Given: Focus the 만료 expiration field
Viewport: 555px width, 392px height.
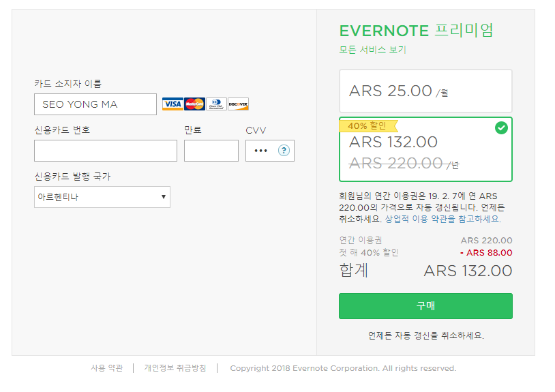Looking at the screenshot, I should pyautogui.click(x=211, y=151).
